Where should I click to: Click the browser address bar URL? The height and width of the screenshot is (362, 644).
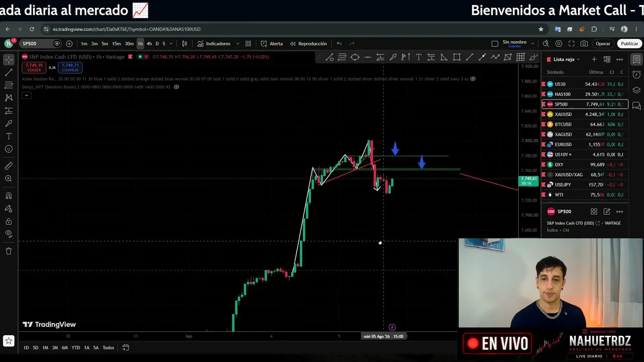tap(126, 29)
